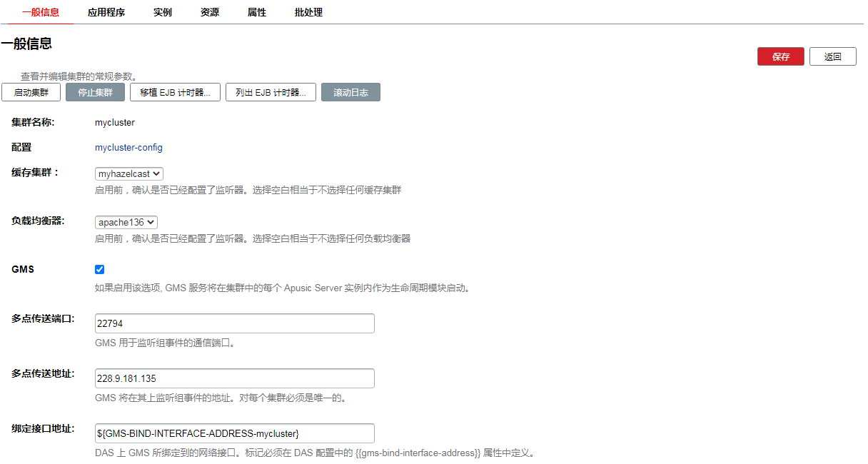The height and width of the screenshot is (464, 868).
Task: Click the 多点传送端口 input field
Action: click(x=234, y=323)
